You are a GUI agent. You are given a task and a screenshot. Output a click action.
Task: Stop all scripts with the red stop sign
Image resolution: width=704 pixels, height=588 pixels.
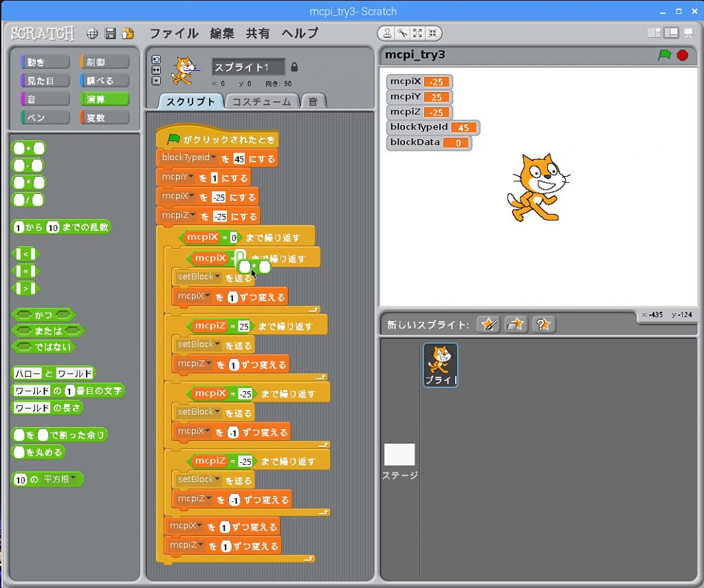(683, 55)
